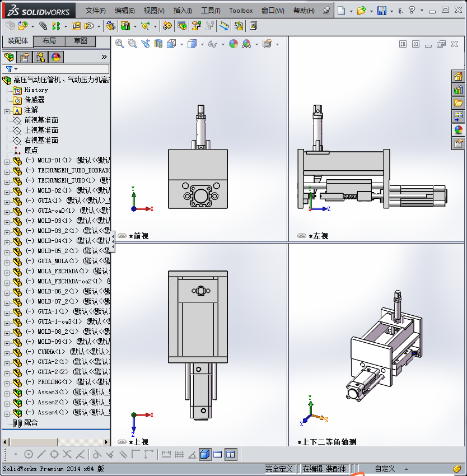The image size is (467, 476).
Task: Open Design Library icon in task pane
Action: (458, 90)
